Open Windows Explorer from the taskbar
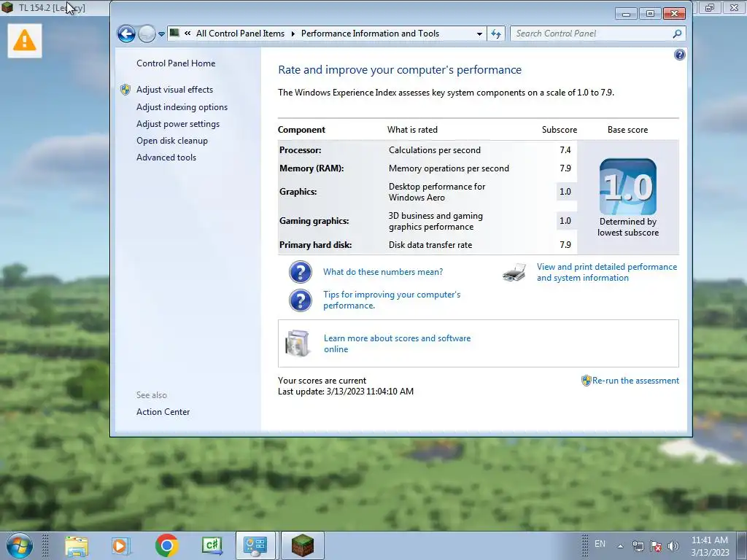Image resolution: width=747 pixels, height=560 pixels. 76,545
